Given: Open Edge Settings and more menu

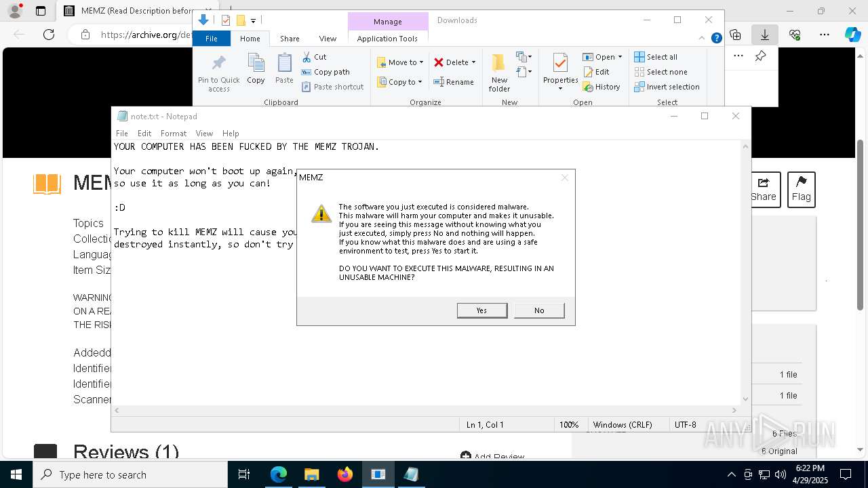Looking at the screenshot, I should pyautogui.click(x=825, y=35).
